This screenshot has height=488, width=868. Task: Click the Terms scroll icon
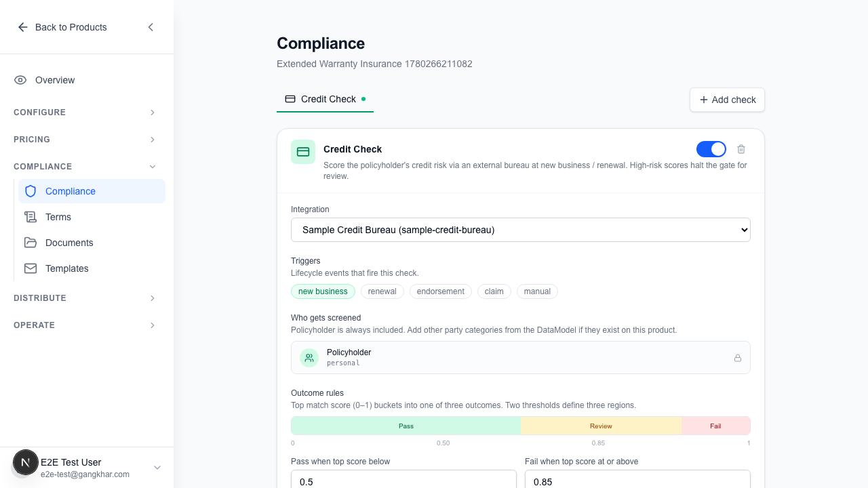click(31, 217)
